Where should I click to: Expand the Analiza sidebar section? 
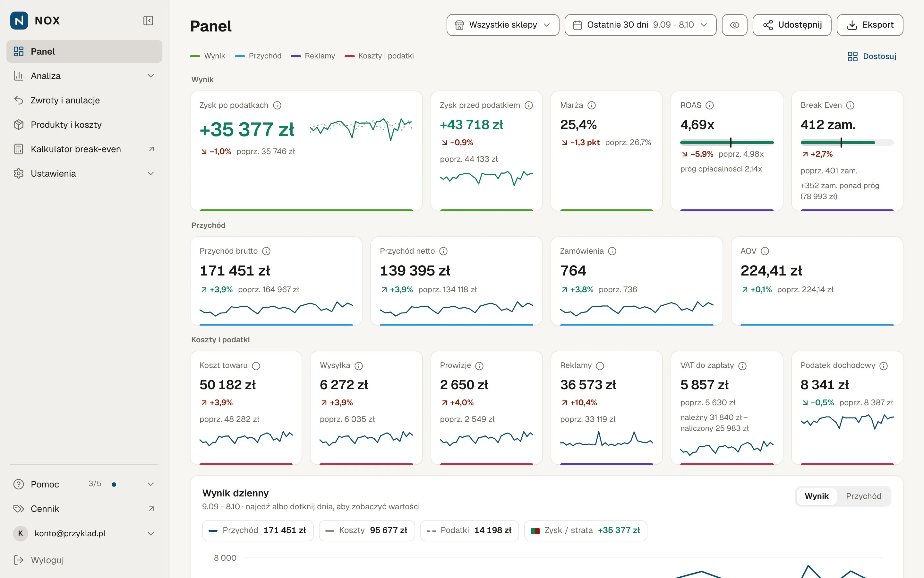84,76
